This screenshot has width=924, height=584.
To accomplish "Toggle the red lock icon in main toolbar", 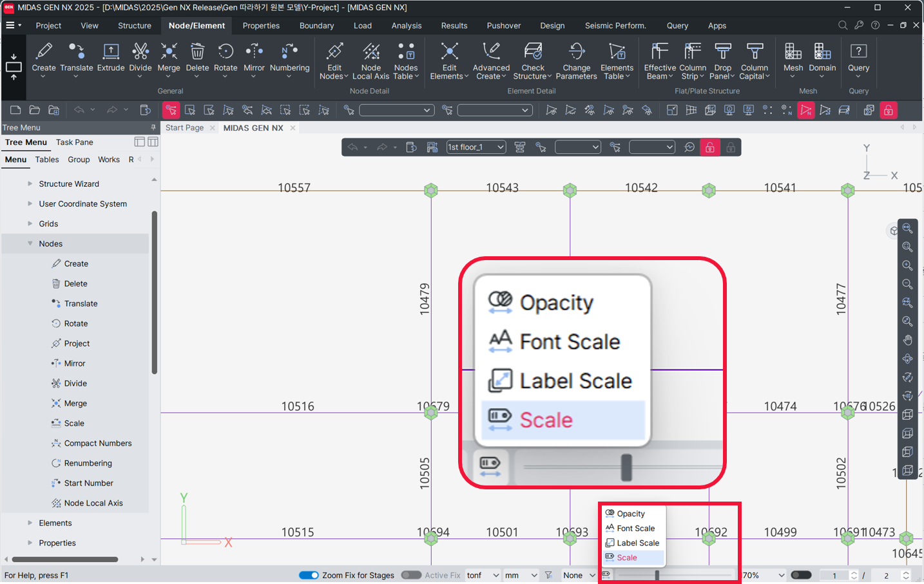I will [889, 110].
